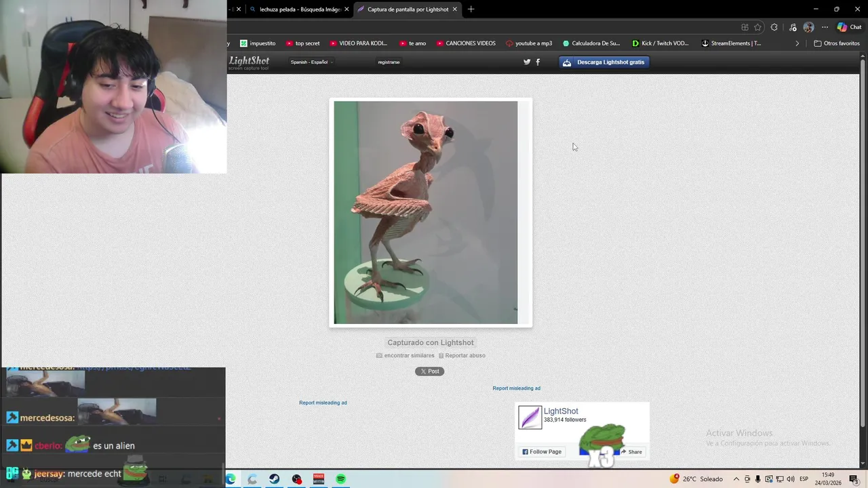Viewport: 868px width, 488px height.
Task: Open Spotify from the taskbar
Action: pos(340,479)
